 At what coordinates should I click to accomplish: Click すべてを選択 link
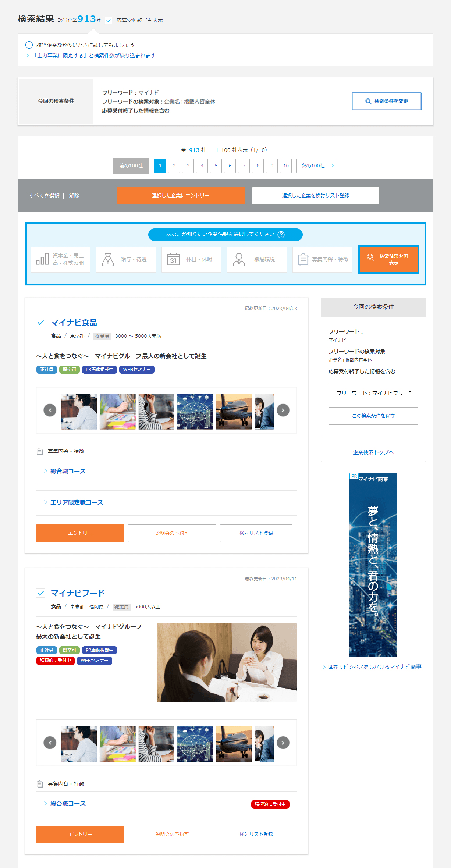(x=44, y=196)
